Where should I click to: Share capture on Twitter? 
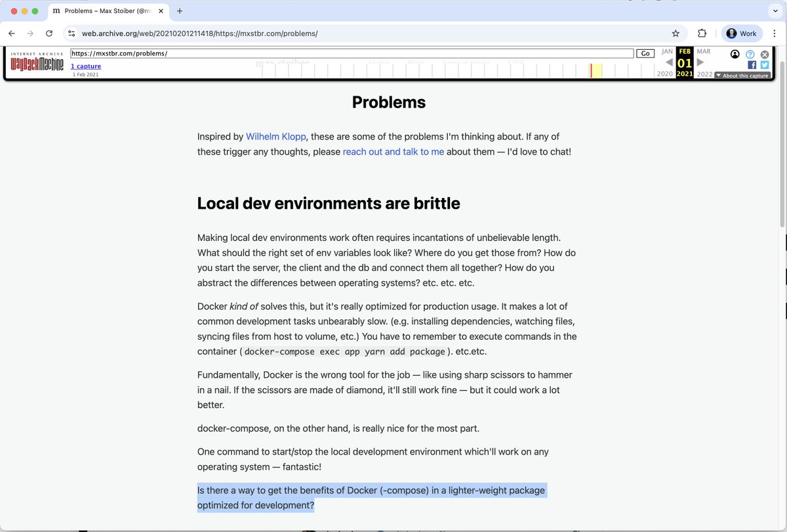click(765, 65)
